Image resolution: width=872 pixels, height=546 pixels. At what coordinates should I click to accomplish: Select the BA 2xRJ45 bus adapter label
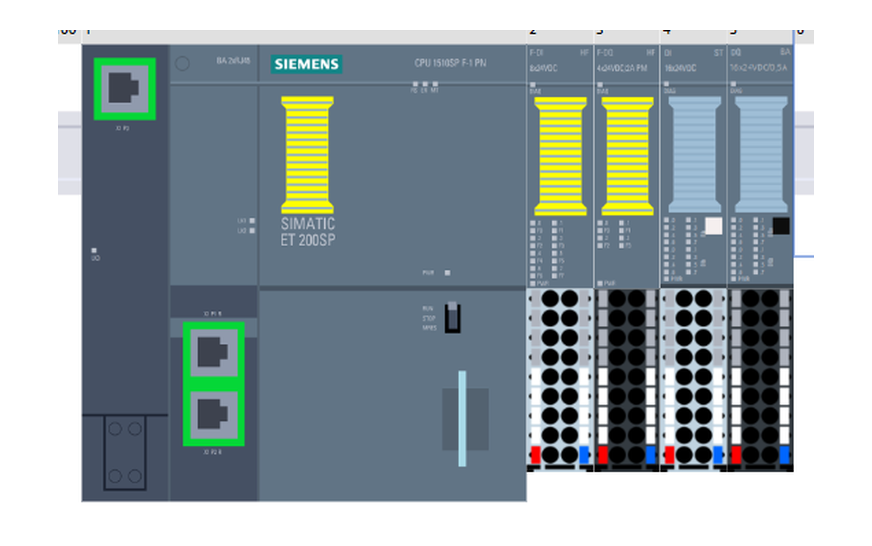coord(233,60)
